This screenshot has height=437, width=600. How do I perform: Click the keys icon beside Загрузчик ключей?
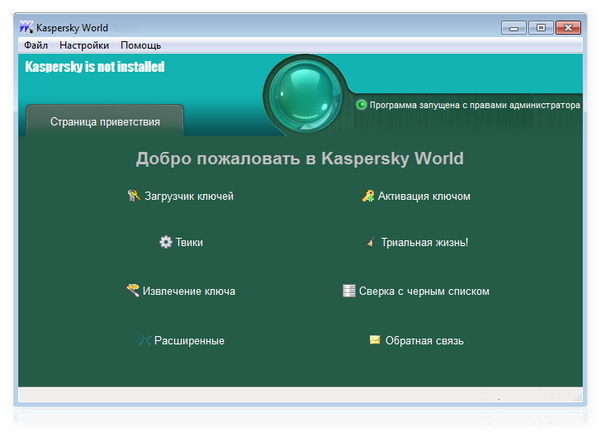(134, 196)
